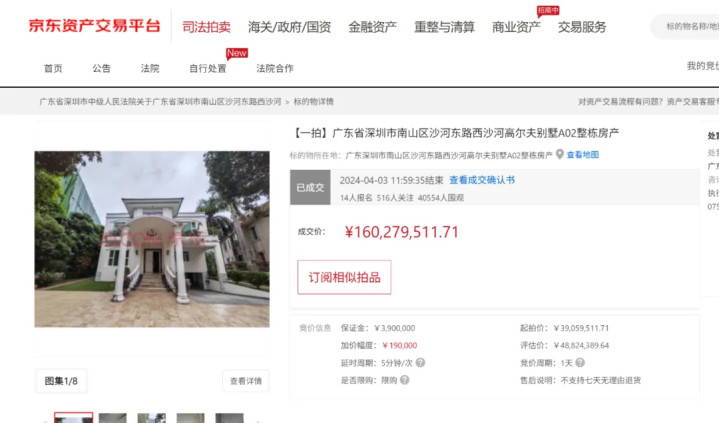Viewport: 719px width, 423px height.
Task: Open the 法院 menu item
Action: pyautogui.click(x=150, y=68)
